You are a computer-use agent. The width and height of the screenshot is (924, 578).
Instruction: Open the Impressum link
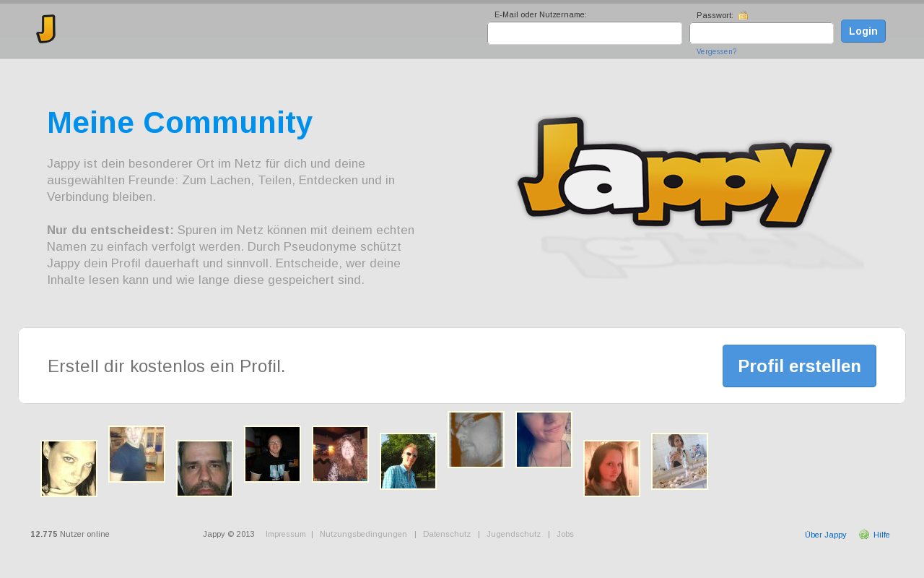point(286,535)
